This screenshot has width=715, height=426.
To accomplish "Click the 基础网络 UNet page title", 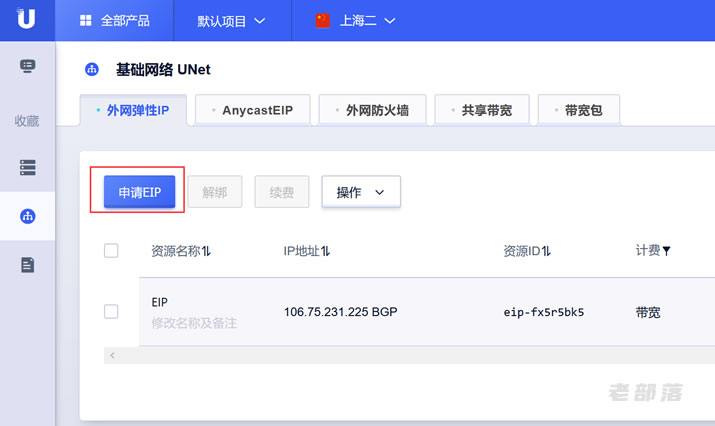I will tap(163, 70).
